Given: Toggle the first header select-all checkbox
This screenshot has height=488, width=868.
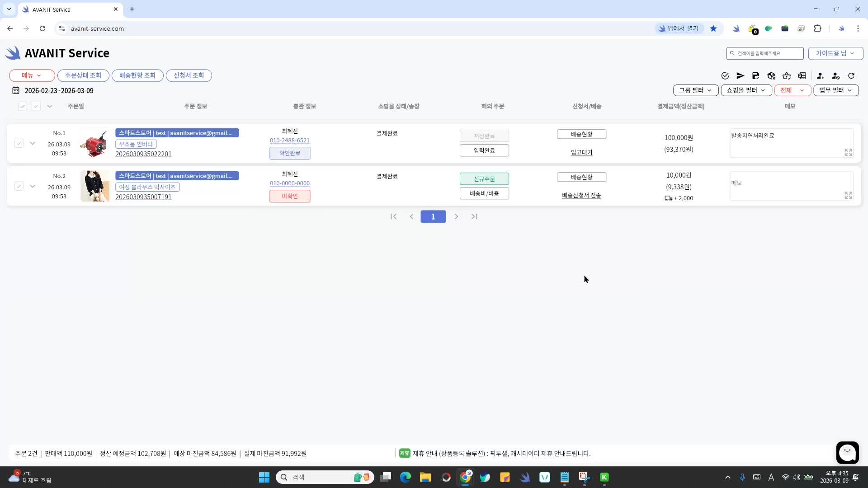Looking at the screenshot, I should coord(23,106).
